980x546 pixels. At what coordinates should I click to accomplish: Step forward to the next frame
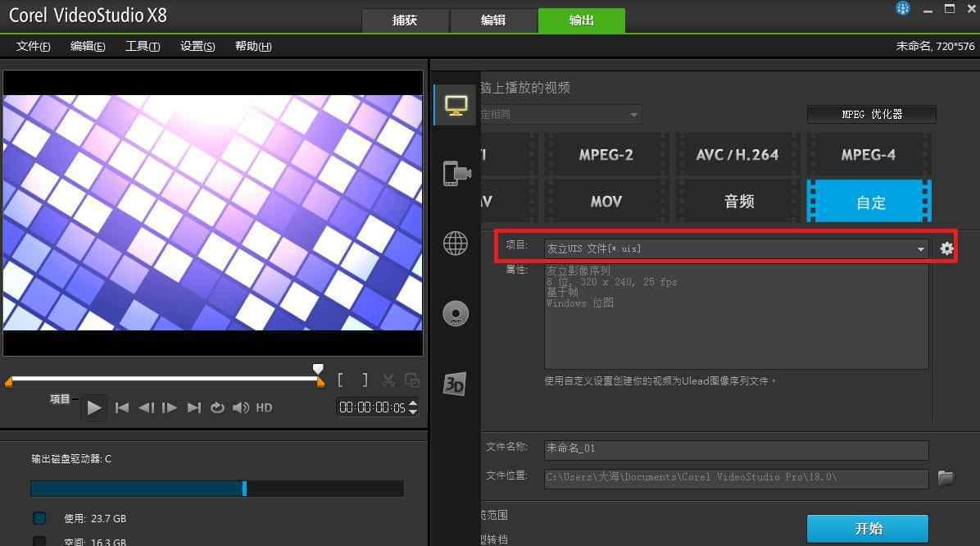coord(170,407)
